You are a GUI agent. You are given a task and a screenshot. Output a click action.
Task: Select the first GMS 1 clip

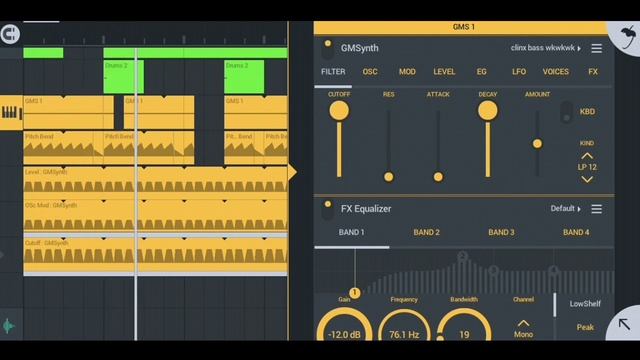tap(68, 113)
